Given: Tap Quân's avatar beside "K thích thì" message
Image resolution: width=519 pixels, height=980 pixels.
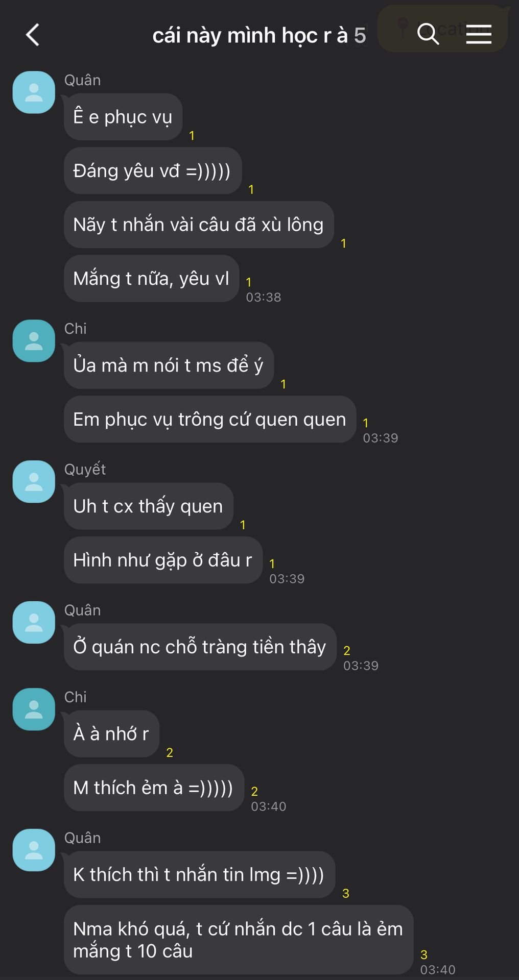Looking at the screenshot, I should tap(34, 850).
